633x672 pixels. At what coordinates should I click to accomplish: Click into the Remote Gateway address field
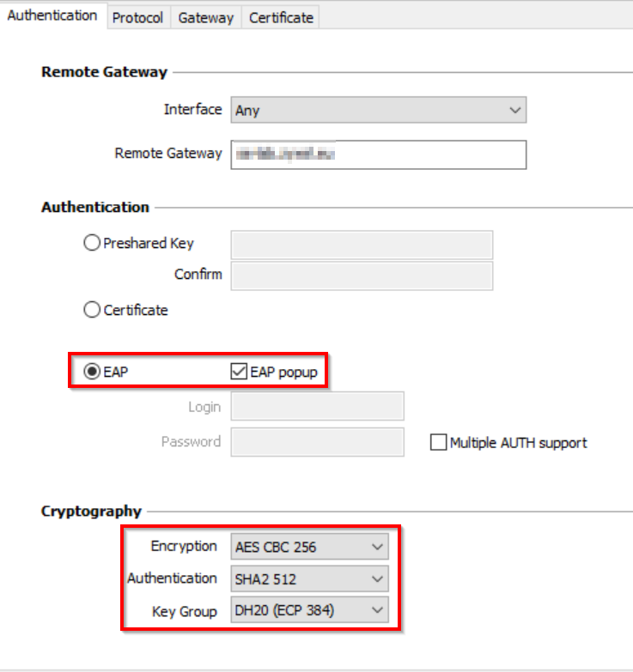(378, 154)
